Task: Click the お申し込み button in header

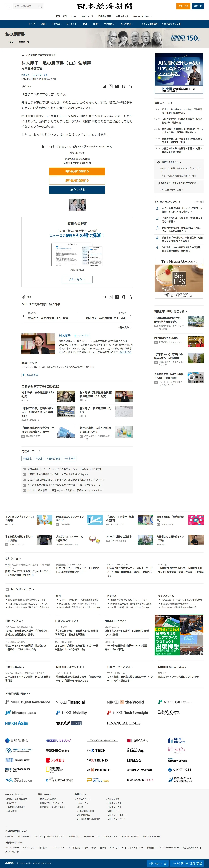Action: (183, 6)
